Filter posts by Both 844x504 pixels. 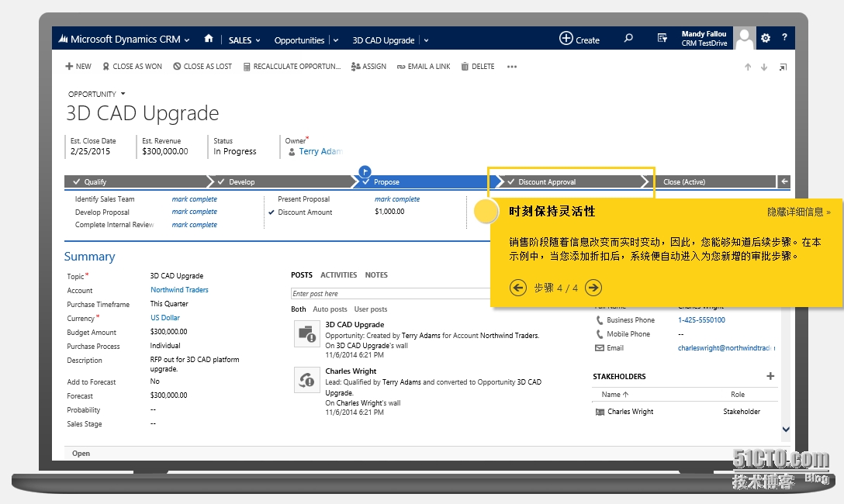(x=298, y=309)
